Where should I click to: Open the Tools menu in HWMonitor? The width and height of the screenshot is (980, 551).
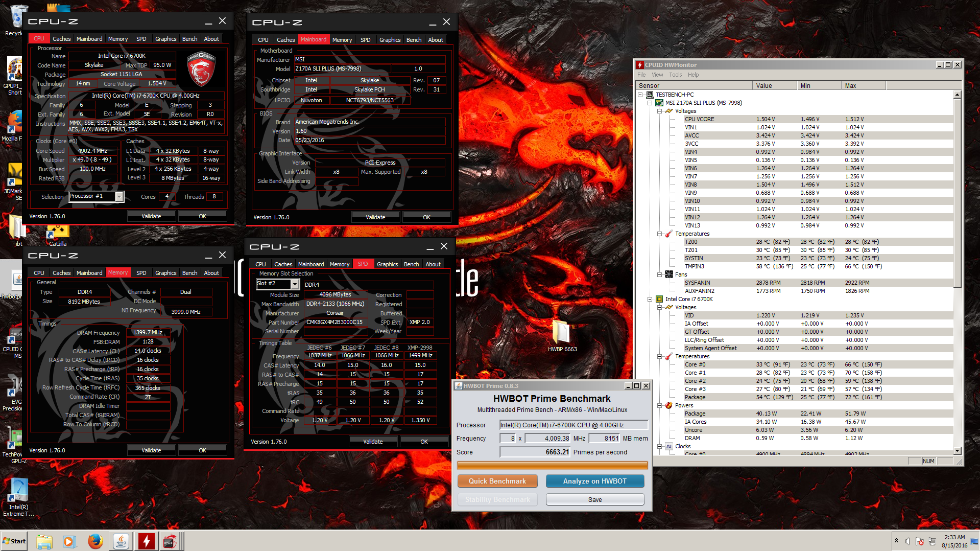coord(675,75)
